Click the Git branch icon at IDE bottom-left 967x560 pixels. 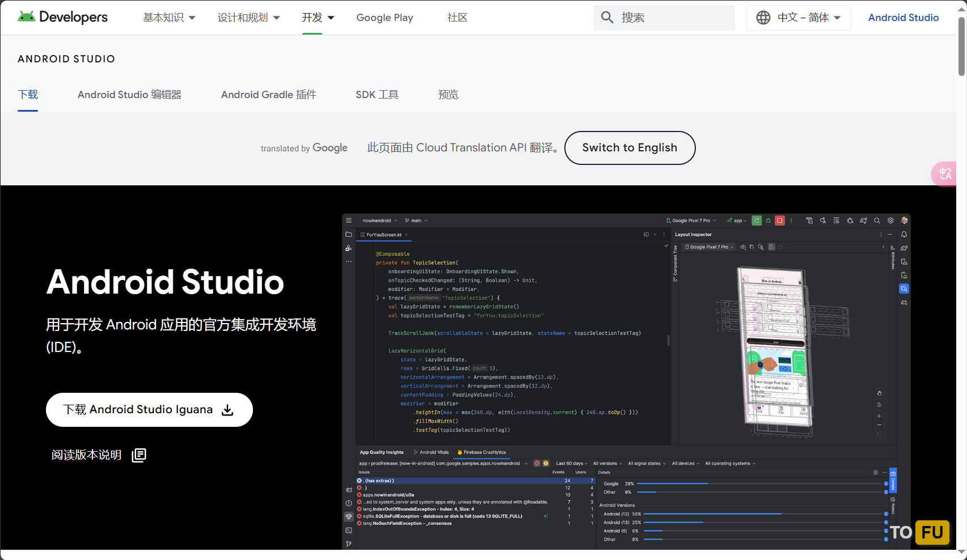pos(349,544)
